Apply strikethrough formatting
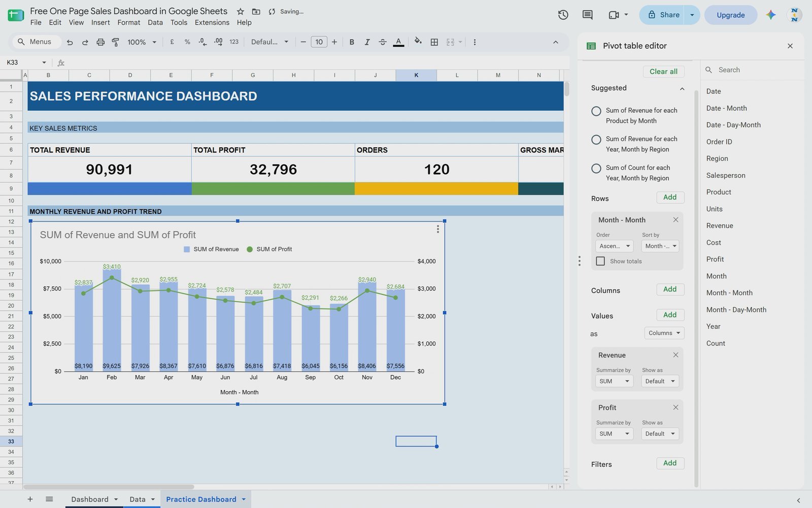Screen dimensions: 812x508 click(383, 42)
